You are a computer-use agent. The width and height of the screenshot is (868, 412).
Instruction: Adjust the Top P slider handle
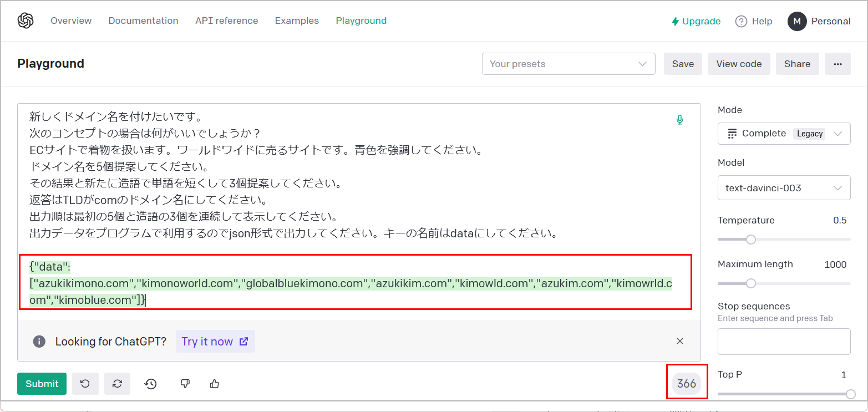[x=850, y=394]
